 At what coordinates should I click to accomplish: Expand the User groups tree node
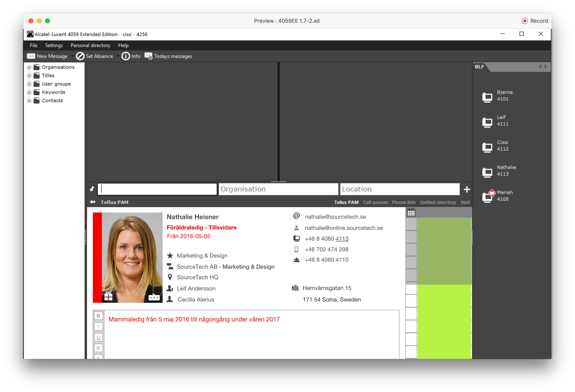pyautogui.click(x=29, y=84)
